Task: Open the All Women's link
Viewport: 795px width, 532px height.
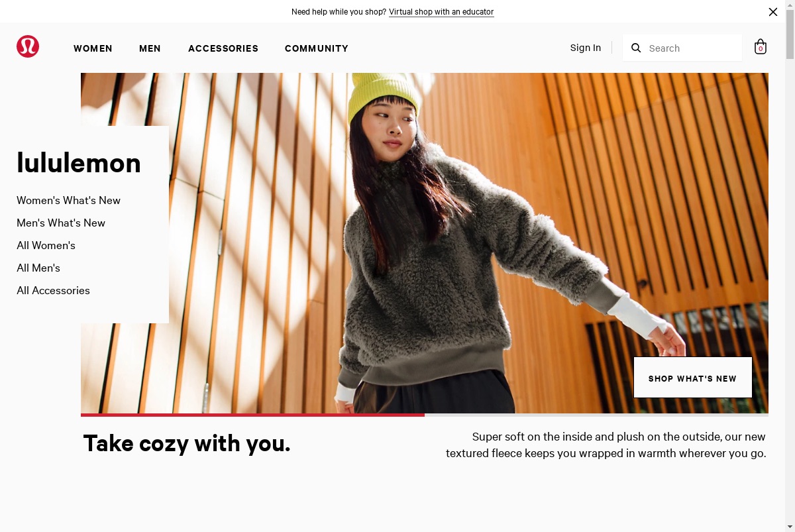Action: (x=46, y=245)
